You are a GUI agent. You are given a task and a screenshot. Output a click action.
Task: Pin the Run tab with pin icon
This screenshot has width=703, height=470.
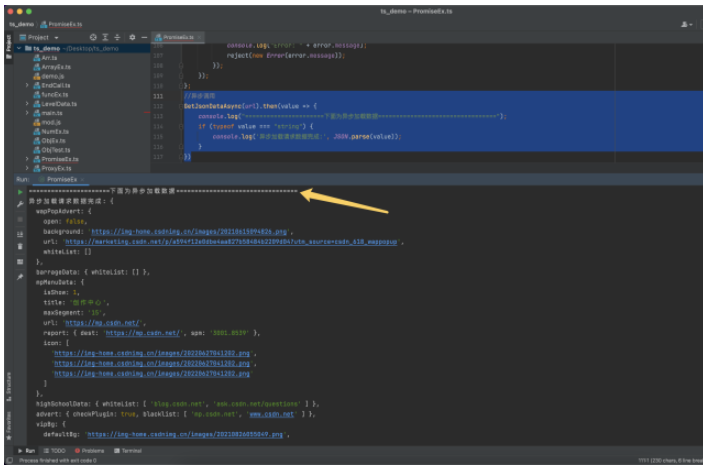click(x=20, y=275)
